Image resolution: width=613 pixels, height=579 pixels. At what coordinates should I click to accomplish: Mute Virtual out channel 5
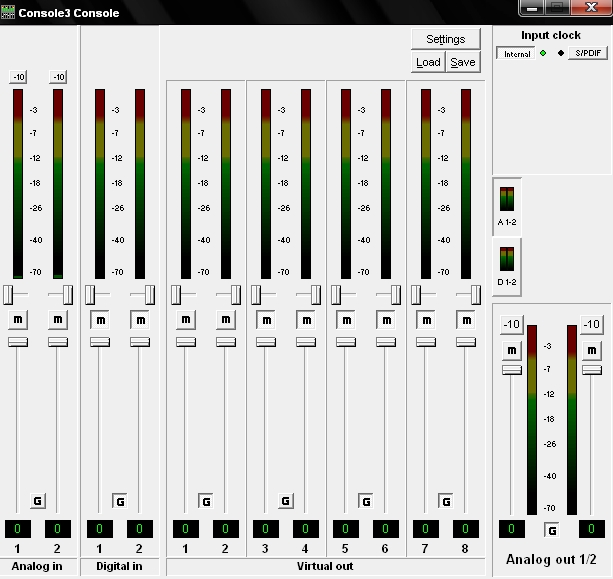[346, 320]
